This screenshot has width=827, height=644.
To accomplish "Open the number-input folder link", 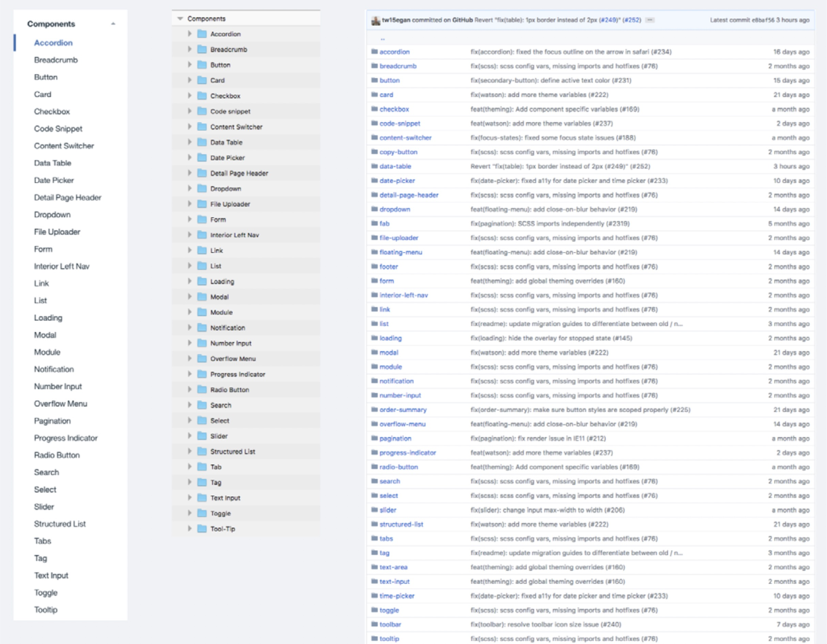I will click(400, 396).
